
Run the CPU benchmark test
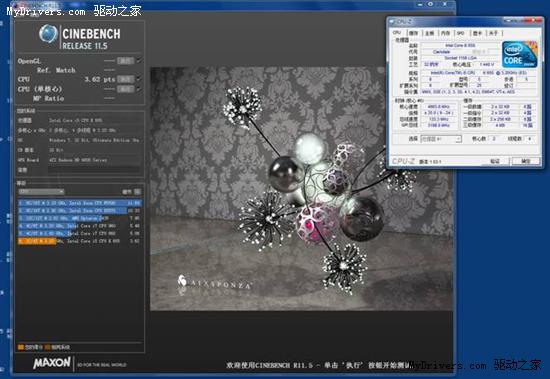125,79
